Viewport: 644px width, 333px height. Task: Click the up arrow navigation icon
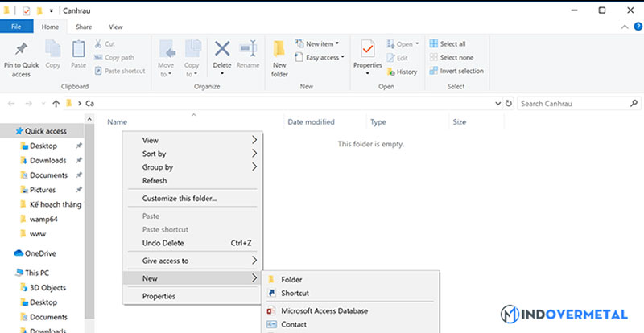[x=56, y=103]
